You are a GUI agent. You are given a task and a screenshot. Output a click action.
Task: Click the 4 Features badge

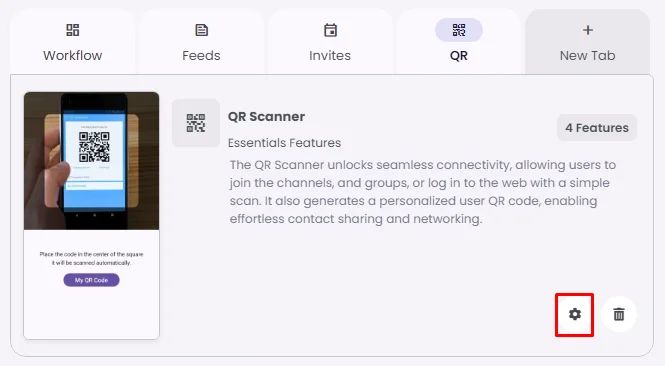tap(597, 128)
